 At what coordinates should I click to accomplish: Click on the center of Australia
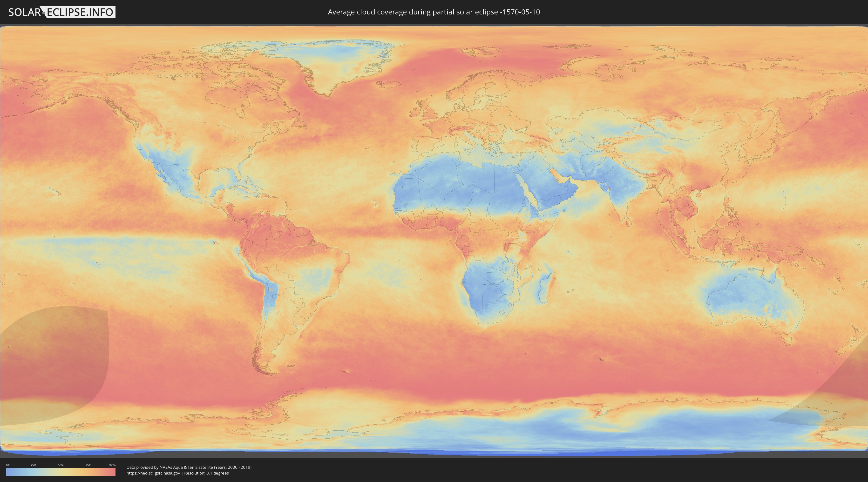pos(755,300)
